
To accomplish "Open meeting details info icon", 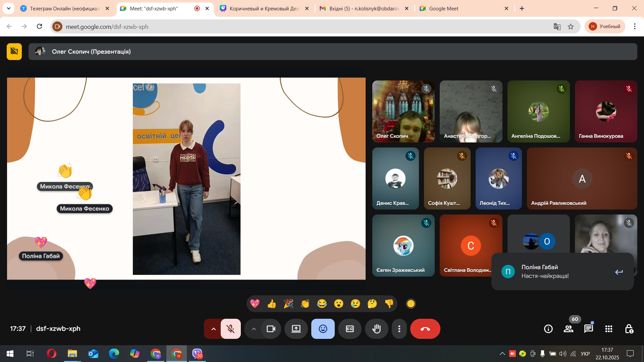I will (548, 329).
